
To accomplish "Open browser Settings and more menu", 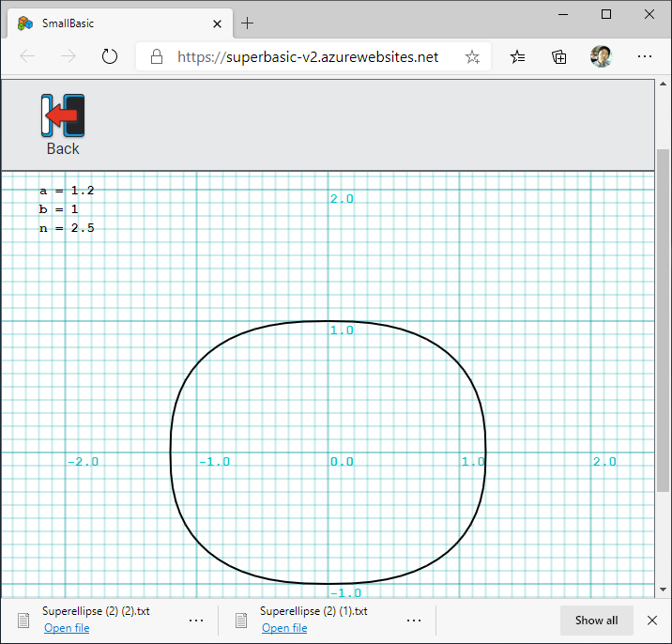I will point(645,56).
